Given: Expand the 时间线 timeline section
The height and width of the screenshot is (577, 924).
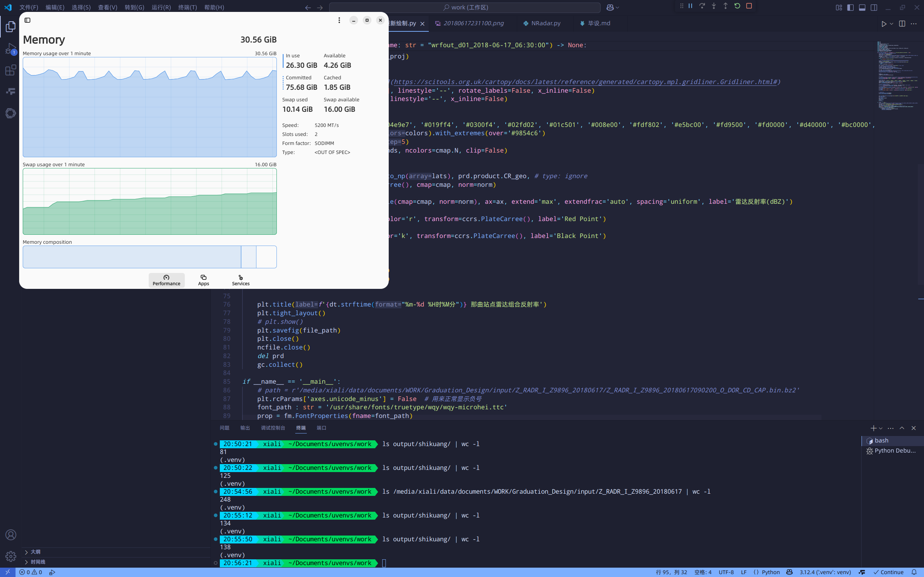Looking at the screenshot, I should click(38, 562).
